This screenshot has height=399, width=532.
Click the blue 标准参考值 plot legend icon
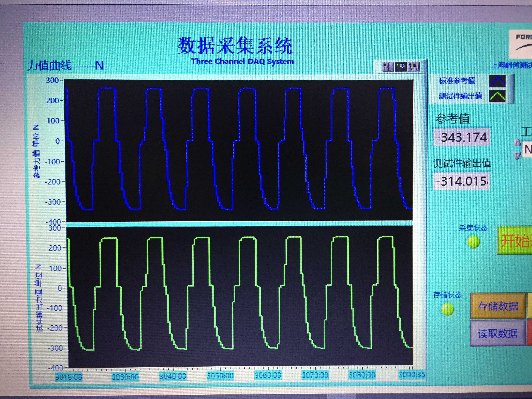[497, 81]
